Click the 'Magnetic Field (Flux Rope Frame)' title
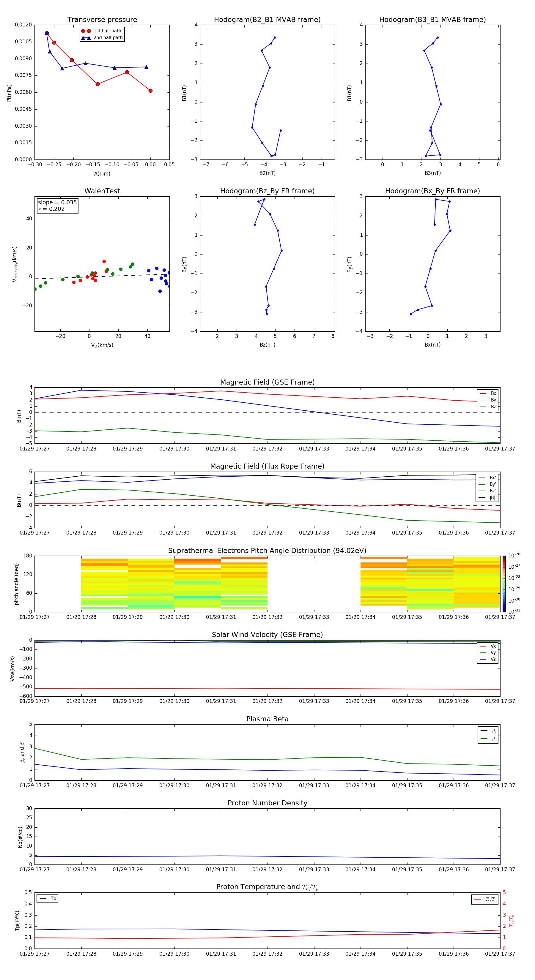535x980 pixels. click(x=267, y=467)
